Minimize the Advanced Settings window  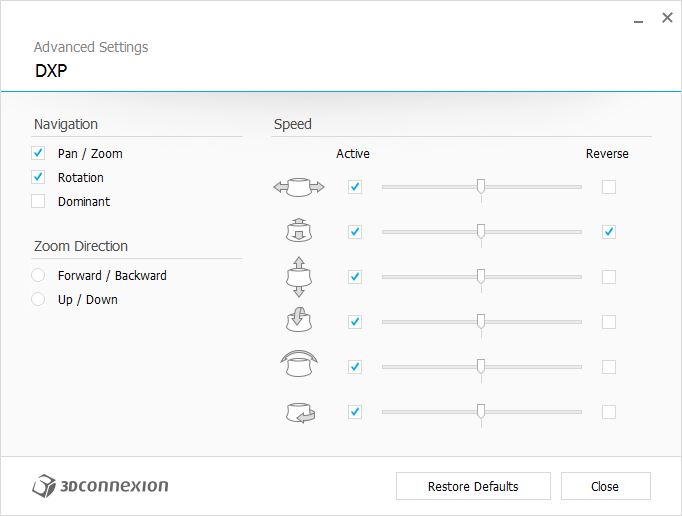638,19
